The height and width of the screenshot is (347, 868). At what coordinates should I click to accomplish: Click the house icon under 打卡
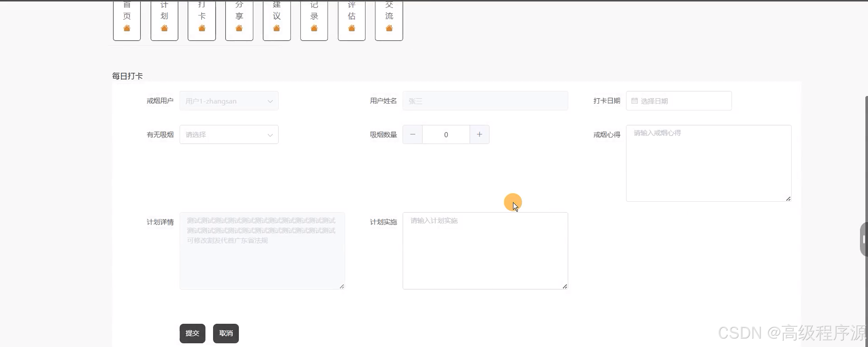coord(202,28)
